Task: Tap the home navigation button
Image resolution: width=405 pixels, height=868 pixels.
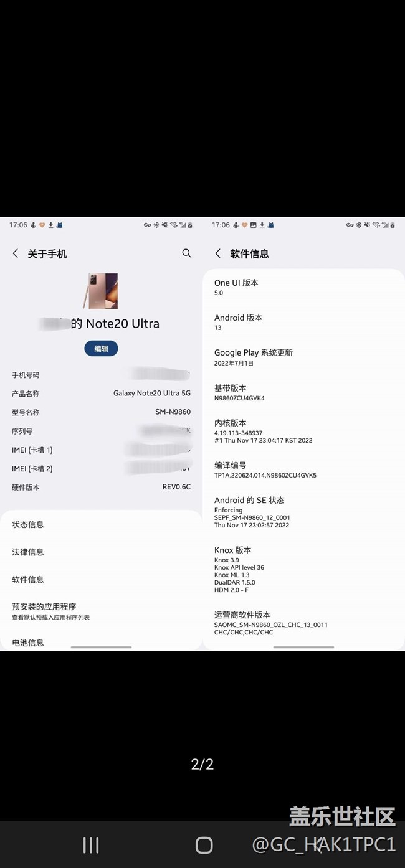Action: pos(204,845)
